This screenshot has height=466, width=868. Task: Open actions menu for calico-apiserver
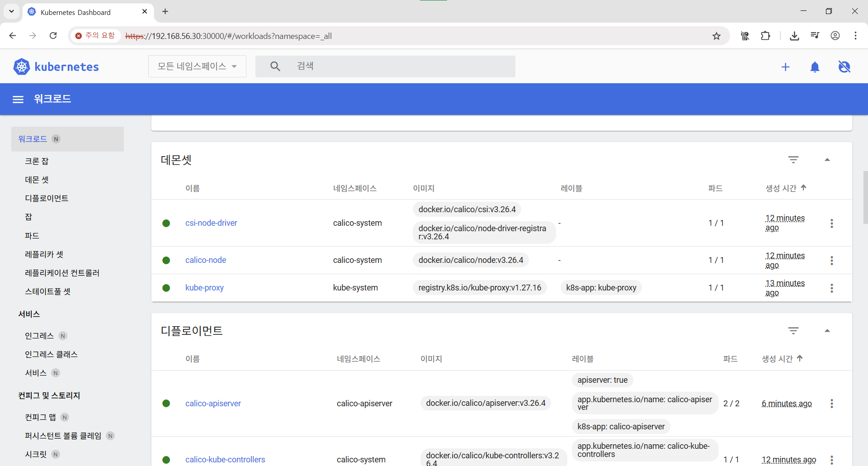point(832,404)
